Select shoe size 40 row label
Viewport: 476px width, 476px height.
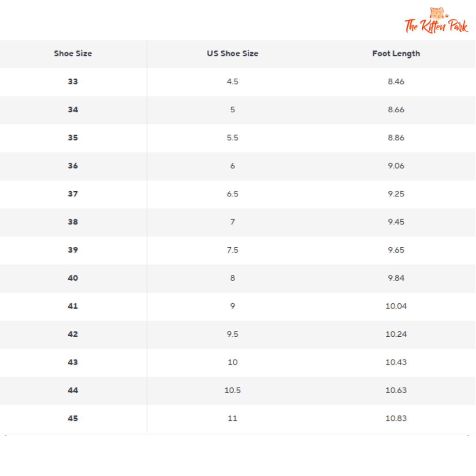pyautogui.click(x=73, y=278)
